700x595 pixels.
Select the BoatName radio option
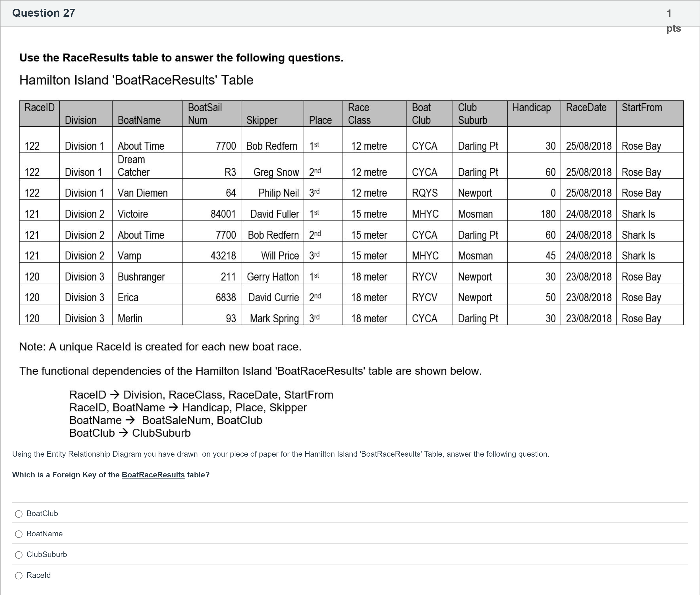coord(19,534)
